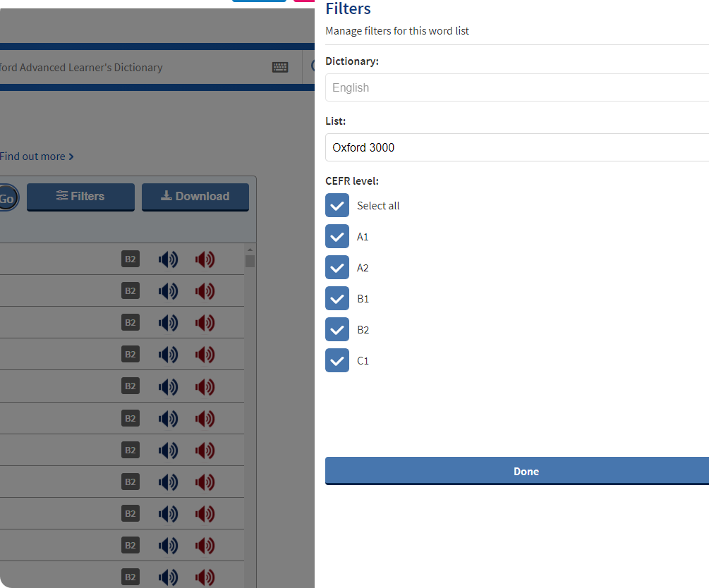Play blue audio in third B2 row
709x588 pixels.
168,323
